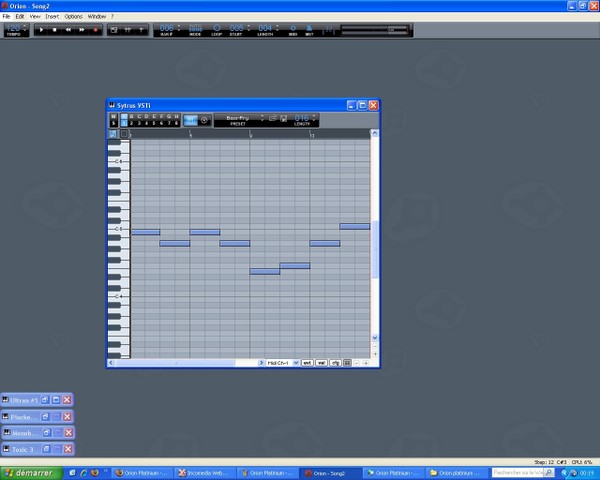Fast-forward the song in the transport
This screenshot has width=600, height=480.
pos(82,29)
